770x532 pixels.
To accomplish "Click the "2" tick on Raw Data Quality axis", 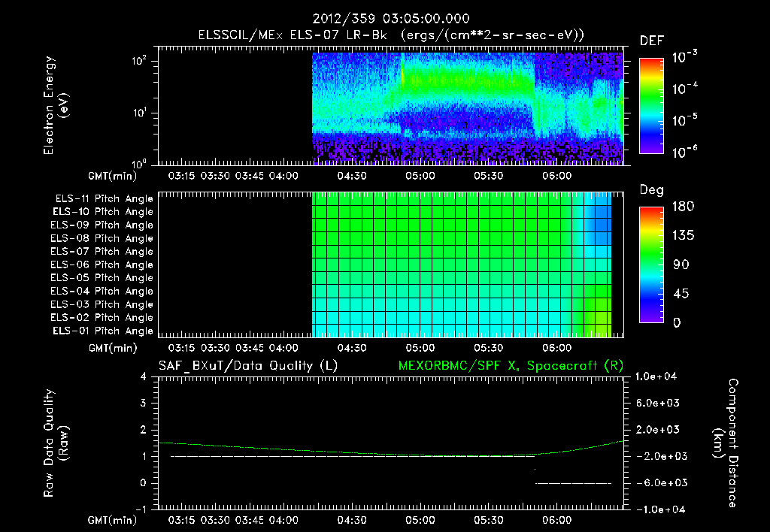I will click(144, 429).
